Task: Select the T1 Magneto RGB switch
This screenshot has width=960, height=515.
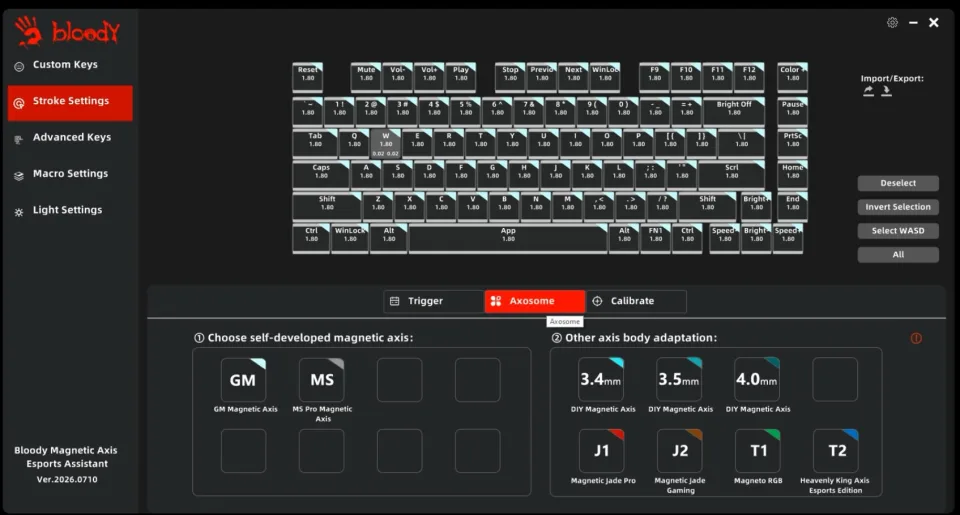Action: coord(757,451)
